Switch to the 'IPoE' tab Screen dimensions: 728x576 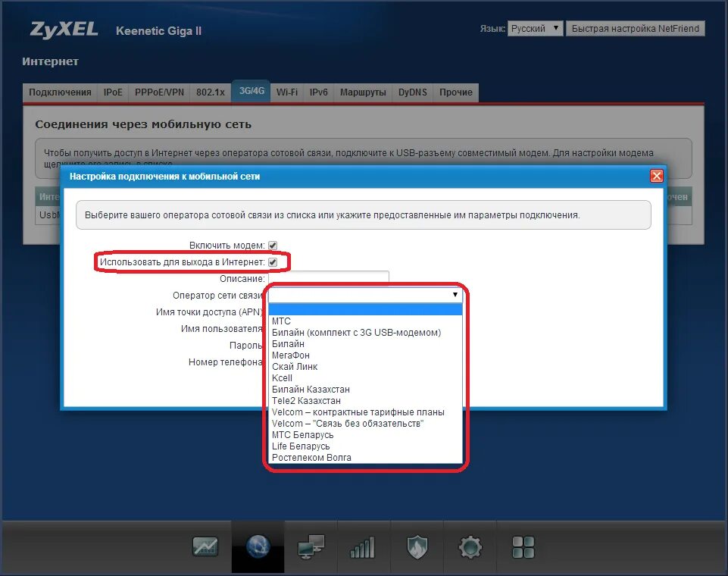(113, 92)
